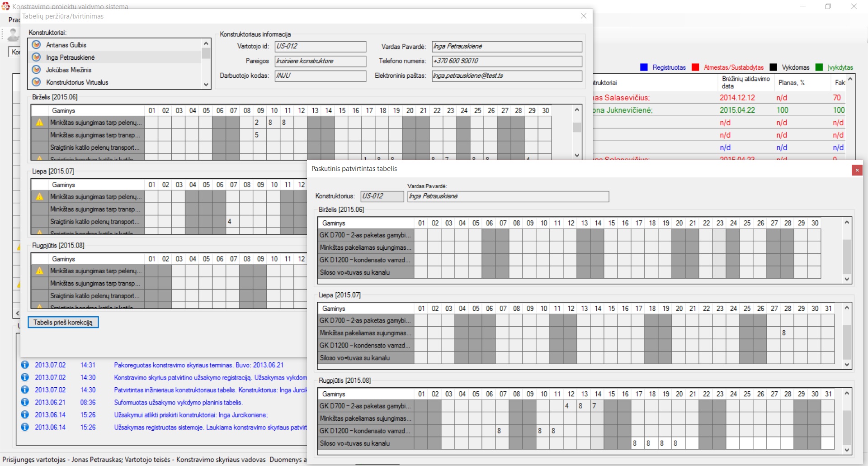Click the Telefono numeris field
This screenshot has height=466, width=868.
click(x=507, y=61)
